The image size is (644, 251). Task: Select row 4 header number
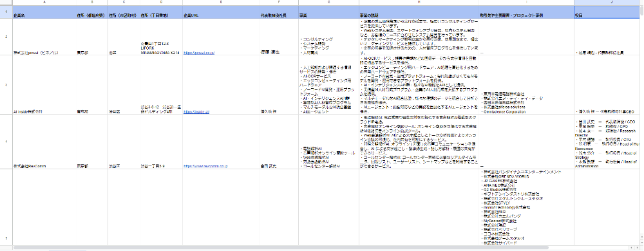[6, 142]
